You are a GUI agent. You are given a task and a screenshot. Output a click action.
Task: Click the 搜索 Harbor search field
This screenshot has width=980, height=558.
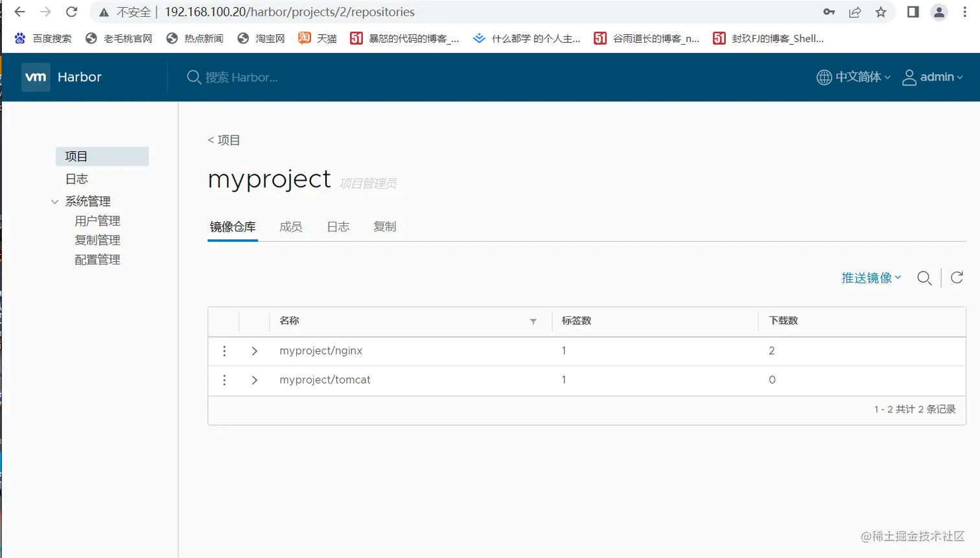coord(241,77)
